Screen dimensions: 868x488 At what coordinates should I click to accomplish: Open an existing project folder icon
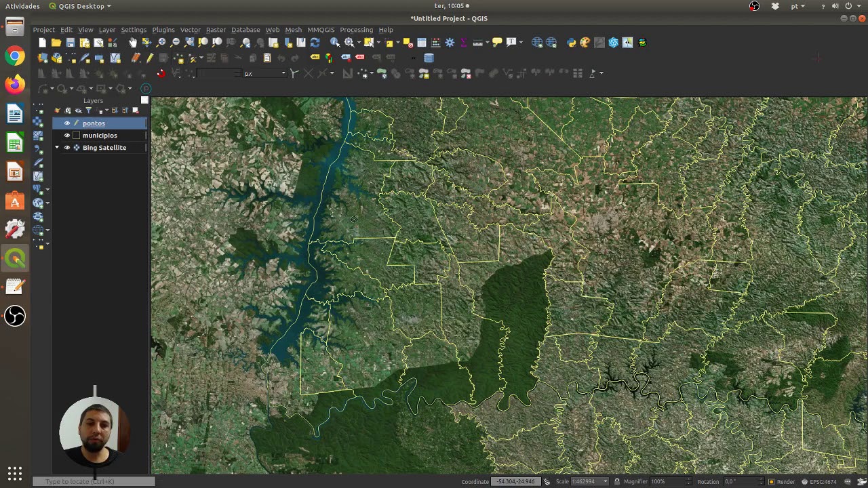click(56, 42)
